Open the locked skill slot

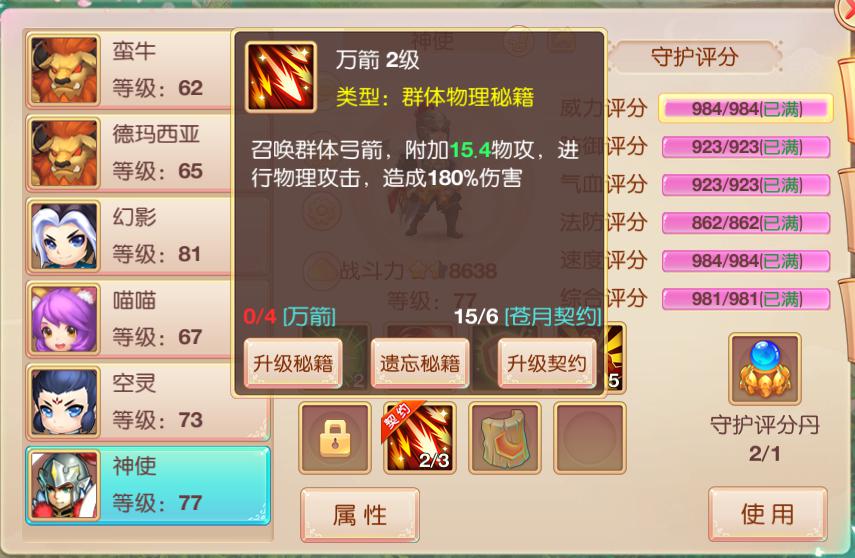335,438
